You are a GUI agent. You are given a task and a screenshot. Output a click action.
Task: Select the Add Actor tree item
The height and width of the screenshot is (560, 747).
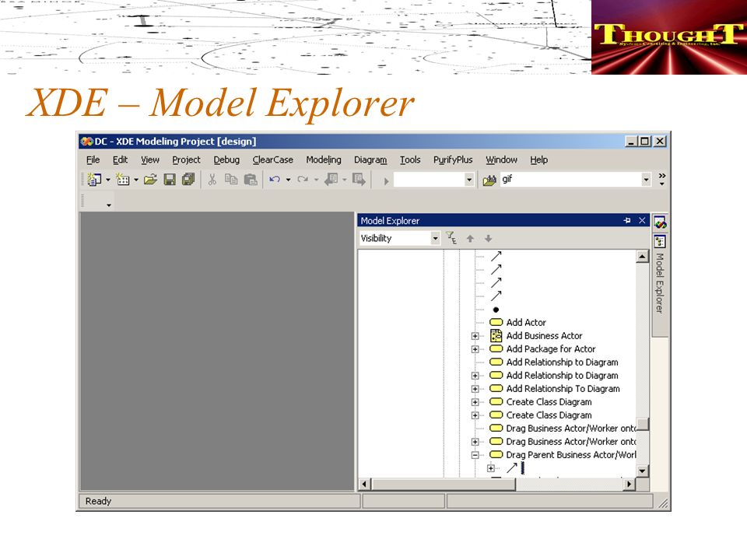coord(526,322)
